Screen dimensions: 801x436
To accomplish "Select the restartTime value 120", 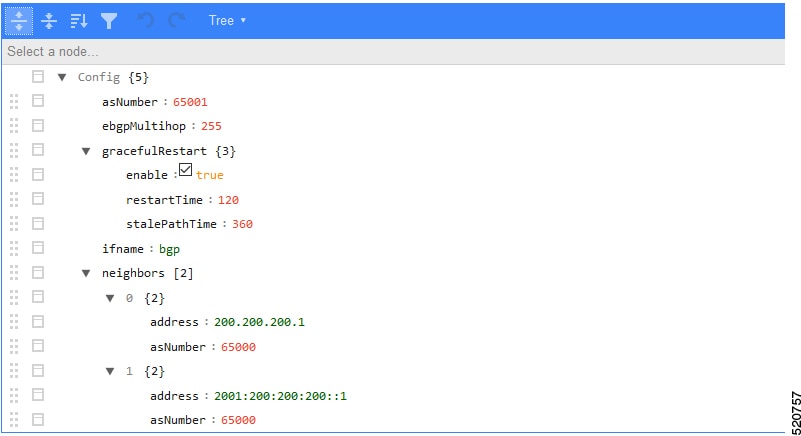I will click(x=228, y=200).
